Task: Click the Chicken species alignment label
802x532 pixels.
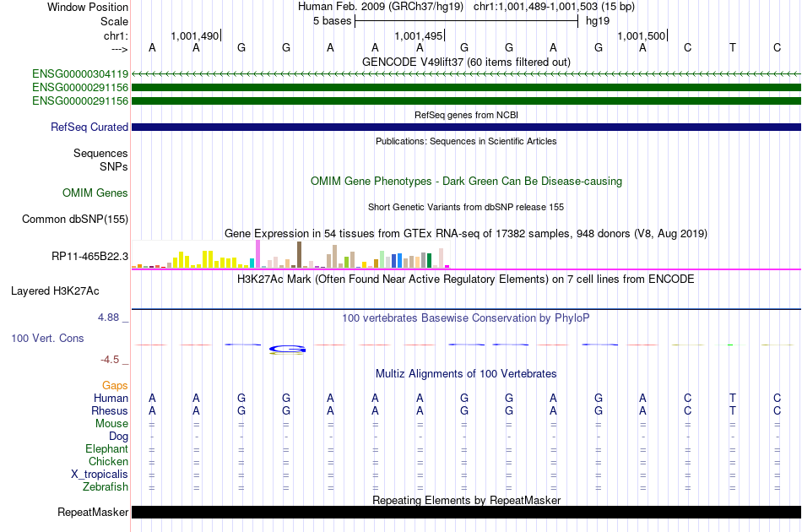Action: pos(108,461)
